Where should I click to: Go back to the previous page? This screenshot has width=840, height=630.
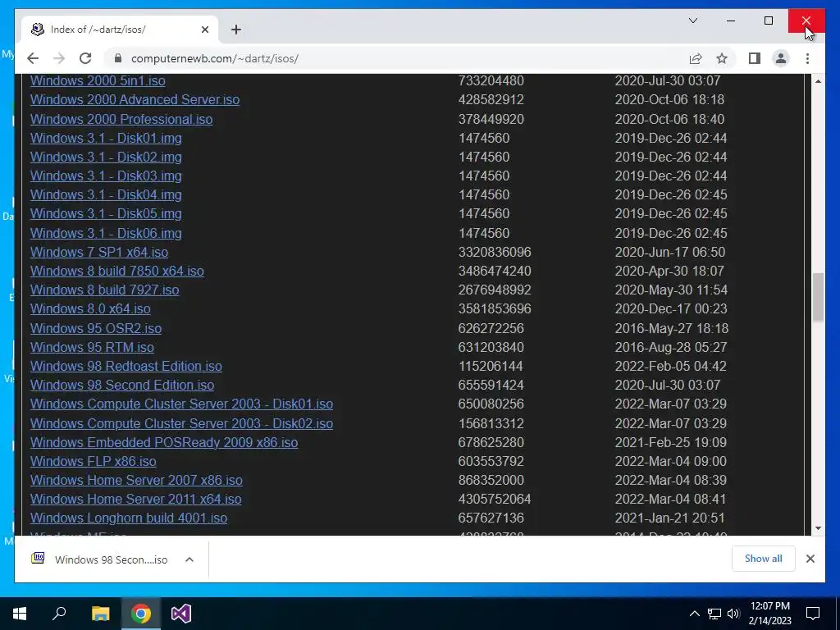click(33, 58)
